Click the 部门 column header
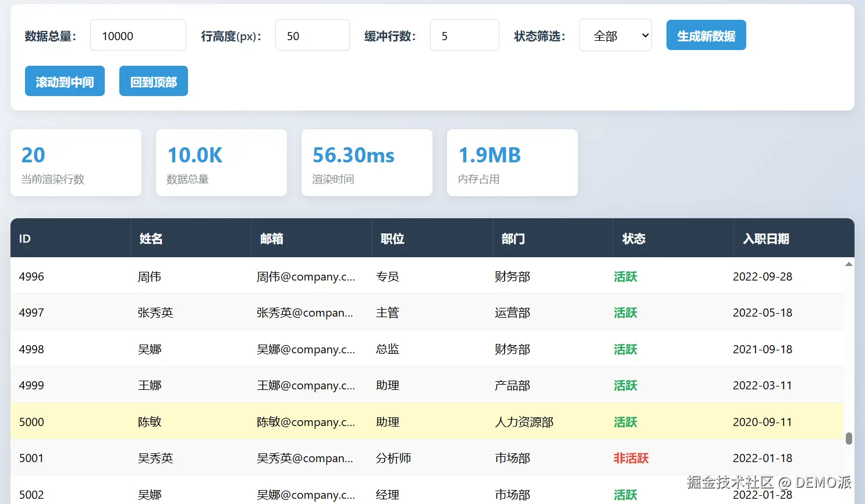 (x=553, y=238)
